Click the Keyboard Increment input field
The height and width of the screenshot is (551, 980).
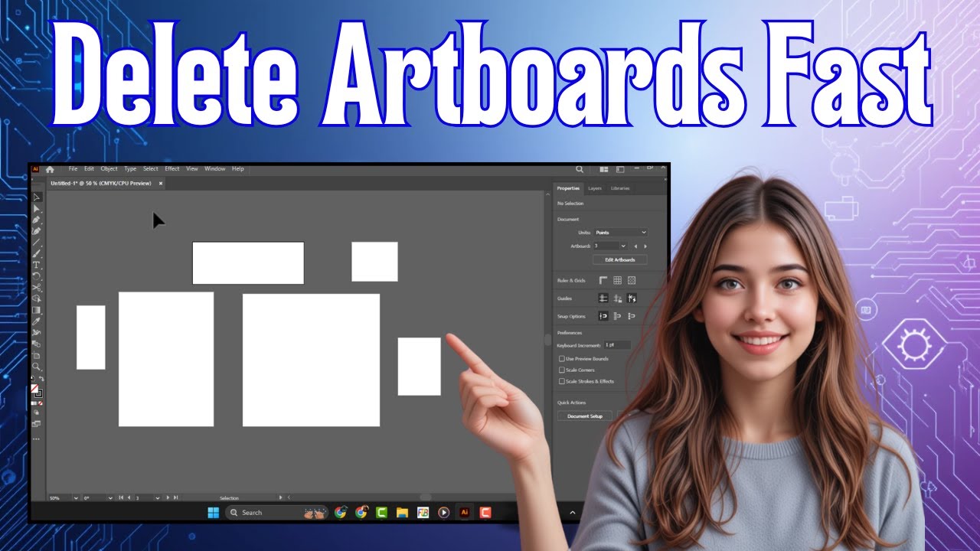click(617, 345)
